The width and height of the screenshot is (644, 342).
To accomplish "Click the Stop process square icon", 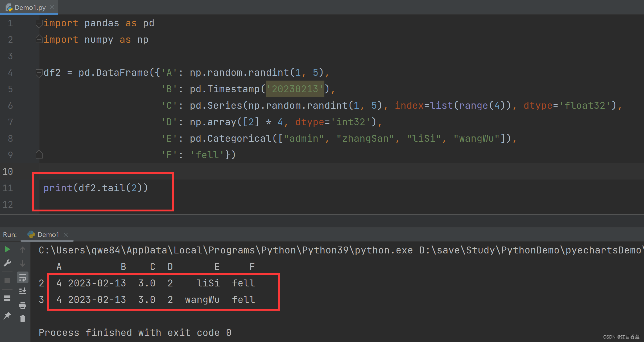I will 7,280.
